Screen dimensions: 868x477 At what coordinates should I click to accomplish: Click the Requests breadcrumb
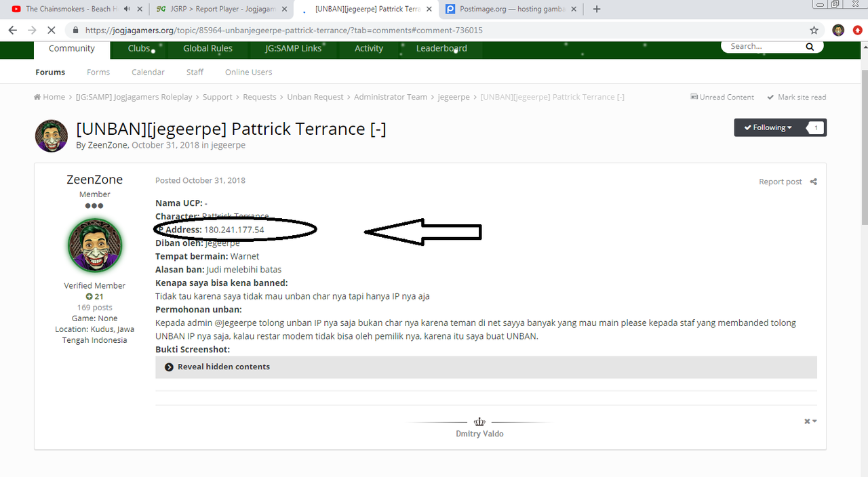coord(259,97)
